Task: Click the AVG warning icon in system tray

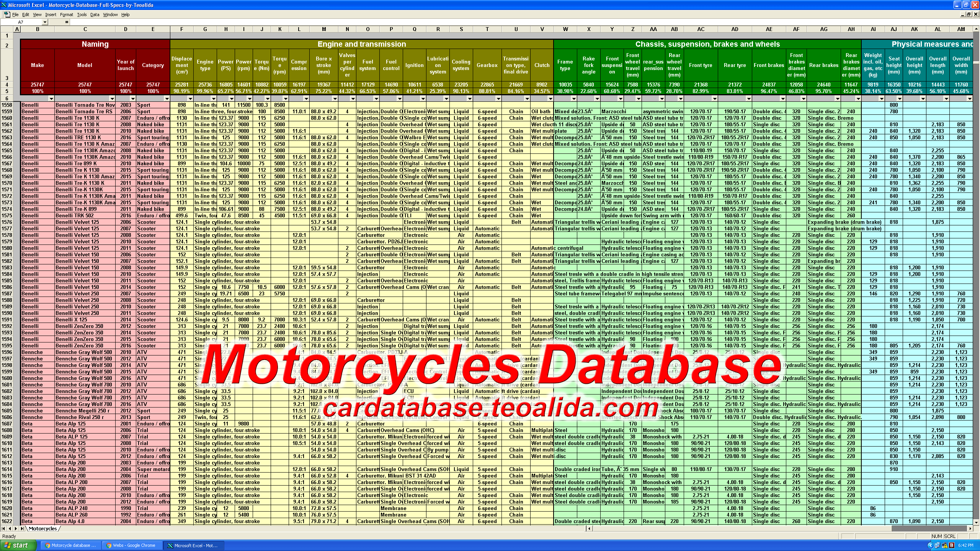Action: pos(944,545)
